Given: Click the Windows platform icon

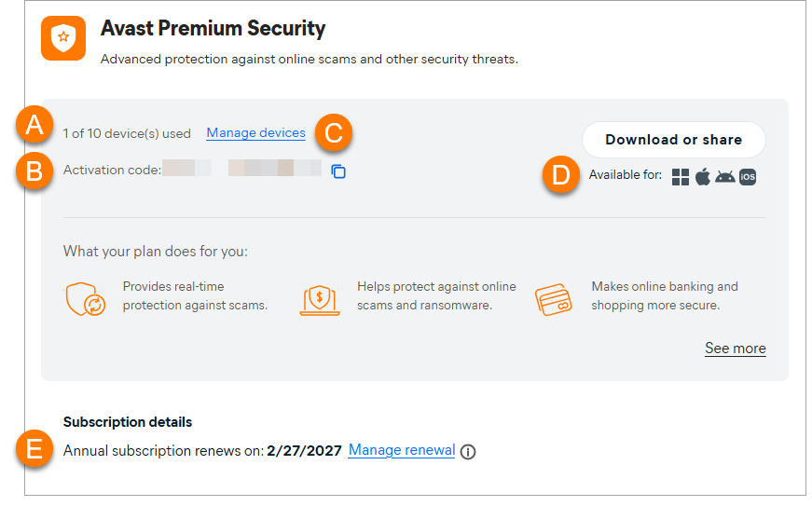Looking at the screenshot, I should pyautogui.click(x=681, y=176).
